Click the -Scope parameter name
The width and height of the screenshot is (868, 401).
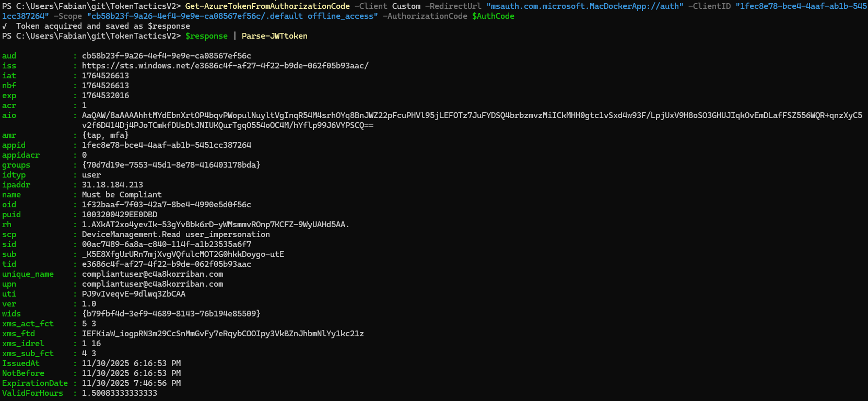click(67, 16)
